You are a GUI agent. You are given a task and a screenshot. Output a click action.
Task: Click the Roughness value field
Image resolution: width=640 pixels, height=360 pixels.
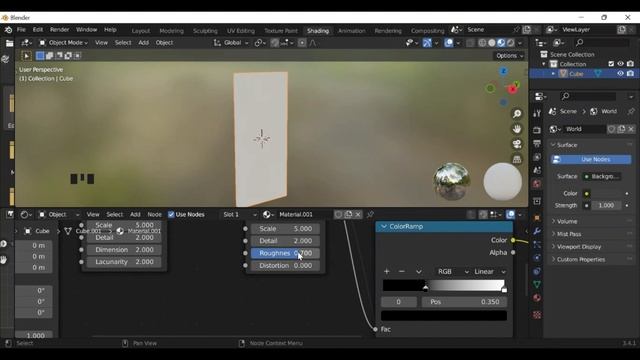click(x=285, y=253)
